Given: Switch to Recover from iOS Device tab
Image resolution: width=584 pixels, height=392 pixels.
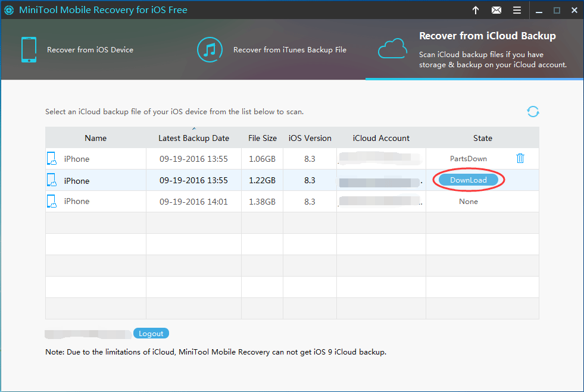Looking at the screenshot, I should [90, 50].
